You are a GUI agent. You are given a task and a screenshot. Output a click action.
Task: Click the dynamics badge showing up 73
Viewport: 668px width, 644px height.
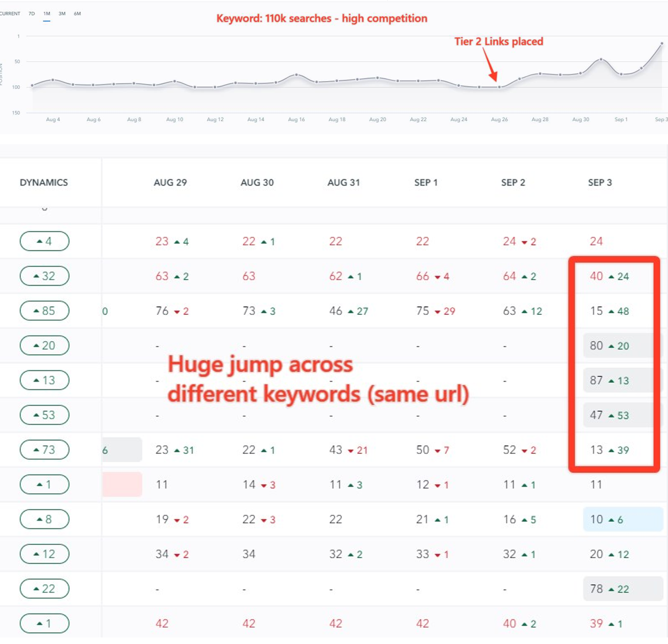tap(44, 450)
